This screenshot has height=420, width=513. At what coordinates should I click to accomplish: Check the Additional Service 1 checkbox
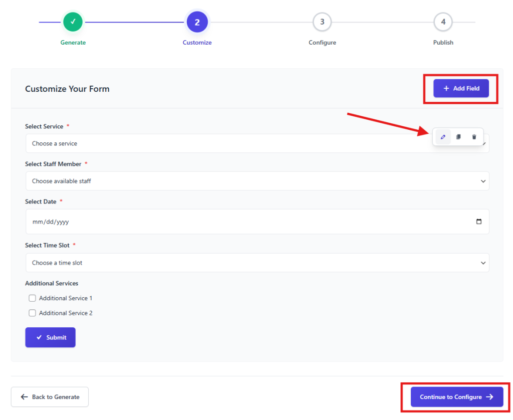coord(32,298)
